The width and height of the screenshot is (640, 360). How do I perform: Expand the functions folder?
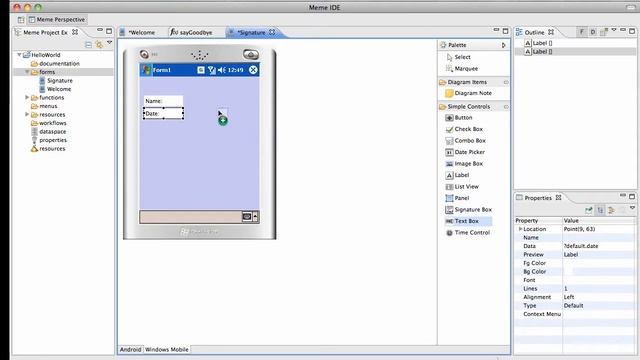[x=27, y=97]
